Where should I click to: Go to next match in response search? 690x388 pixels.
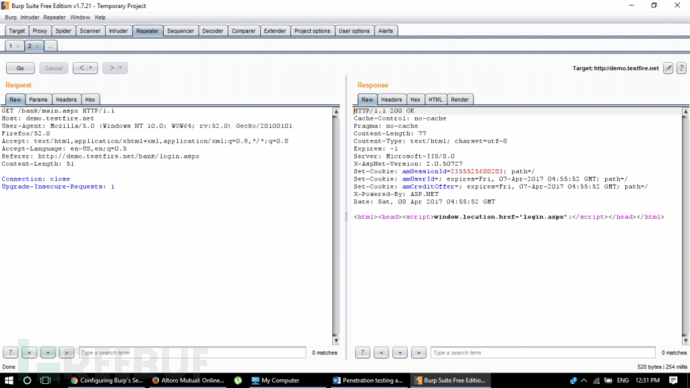point(418,352)
